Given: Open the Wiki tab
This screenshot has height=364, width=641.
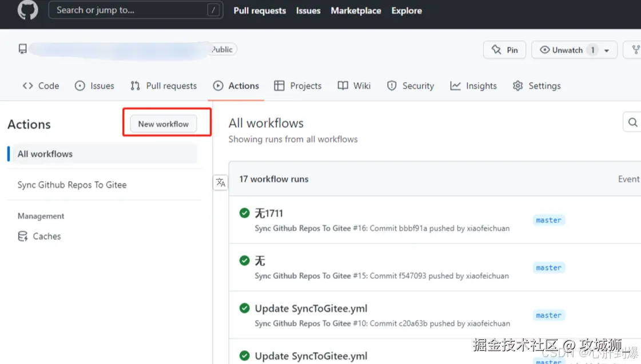Looking at the screenshot, I should coord(354,86).
